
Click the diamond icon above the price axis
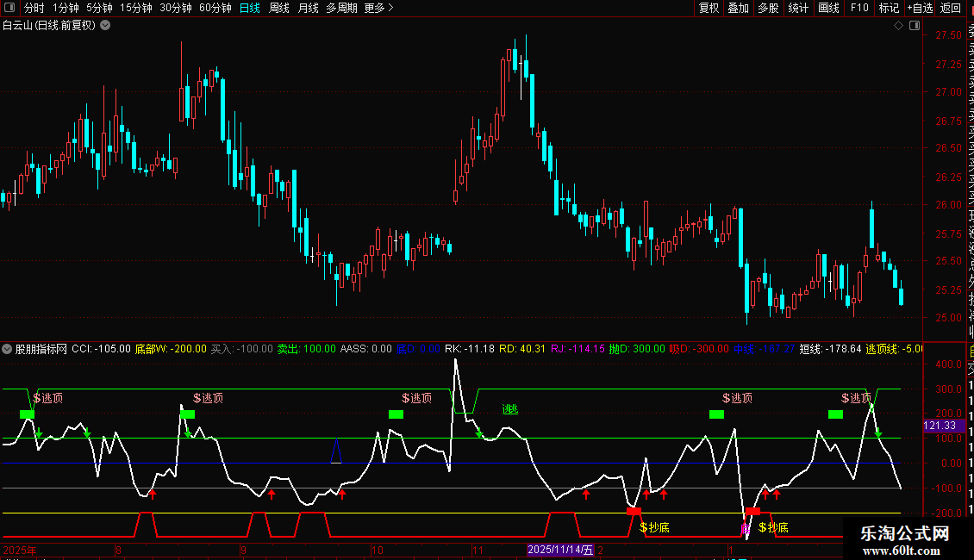(898, 25)
